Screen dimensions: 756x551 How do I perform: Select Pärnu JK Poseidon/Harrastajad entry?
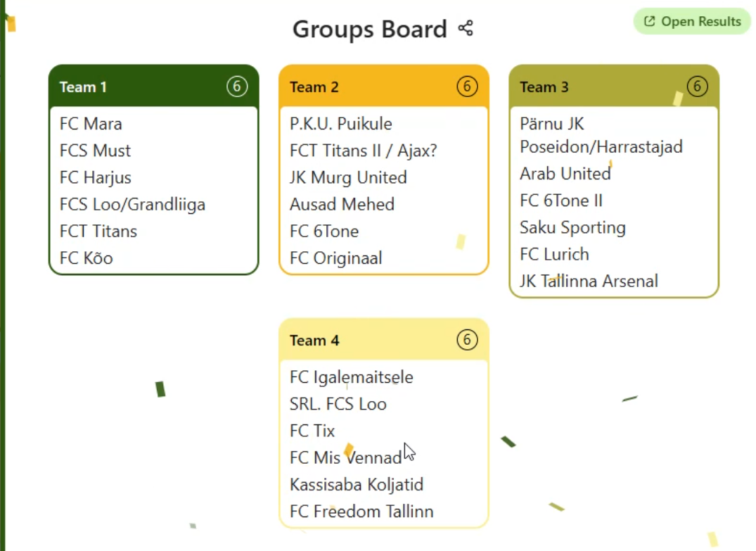[601, 135]
